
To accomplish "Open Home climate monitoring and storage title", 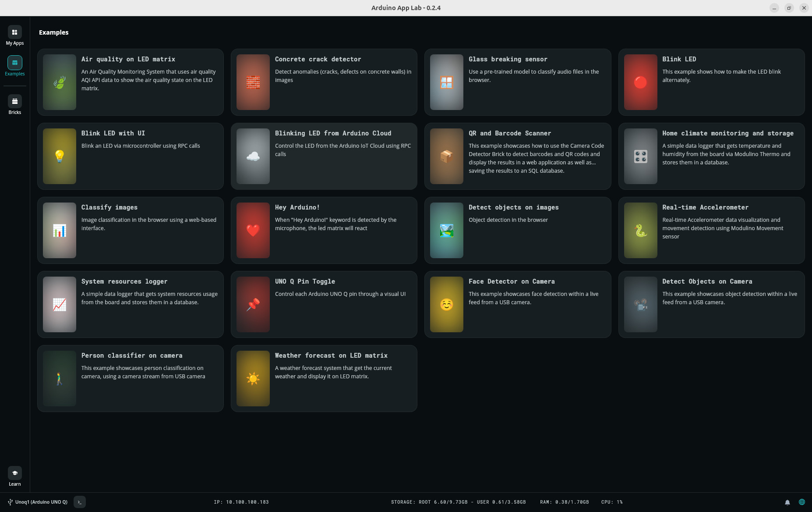I will pyautogui.click(x=728, y=133).
